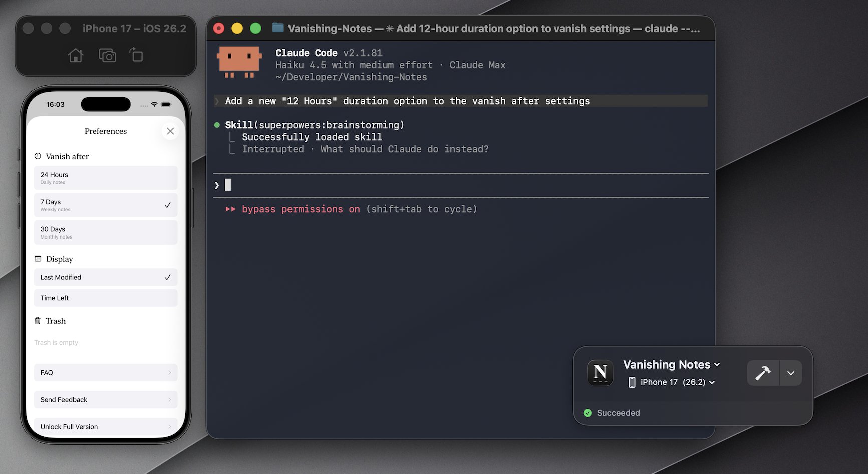Image resolution: width=868 pixels, height=474 pixels.
Task: Take a simulator screenshot with camera icon
Action: pos(107,55)
